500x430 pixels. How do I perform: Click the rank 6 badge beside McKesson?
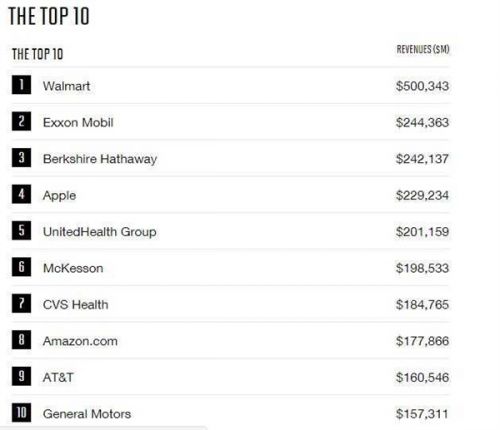coord(21,267)
